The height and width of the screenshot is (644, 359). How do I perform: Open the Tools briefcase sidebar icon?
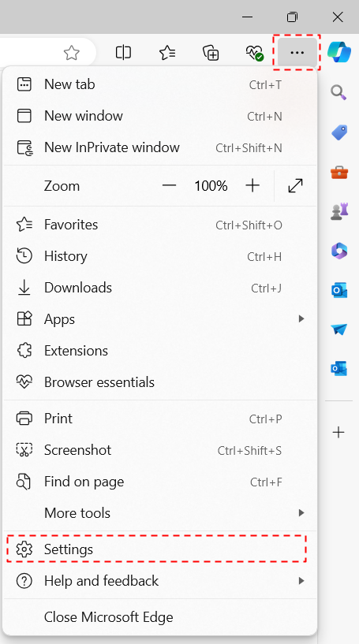(338, 172)
